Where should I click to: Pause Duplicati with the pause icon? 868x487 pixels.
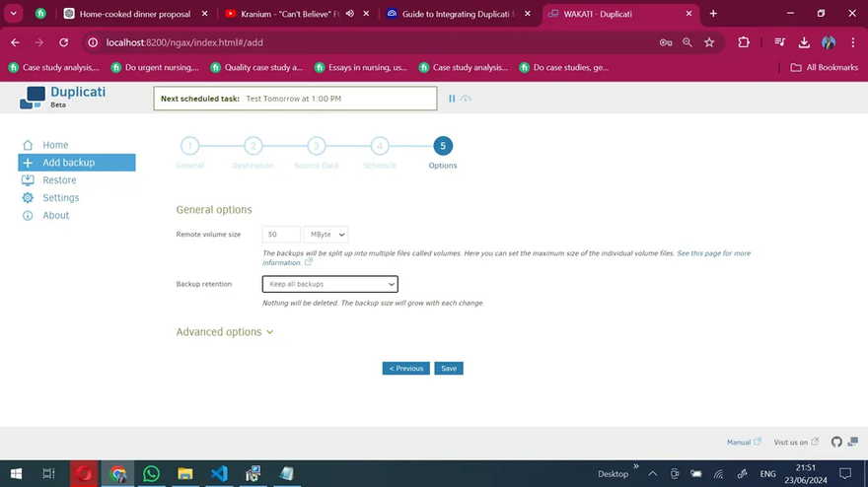pyautogui.click(x=452, y=99)
